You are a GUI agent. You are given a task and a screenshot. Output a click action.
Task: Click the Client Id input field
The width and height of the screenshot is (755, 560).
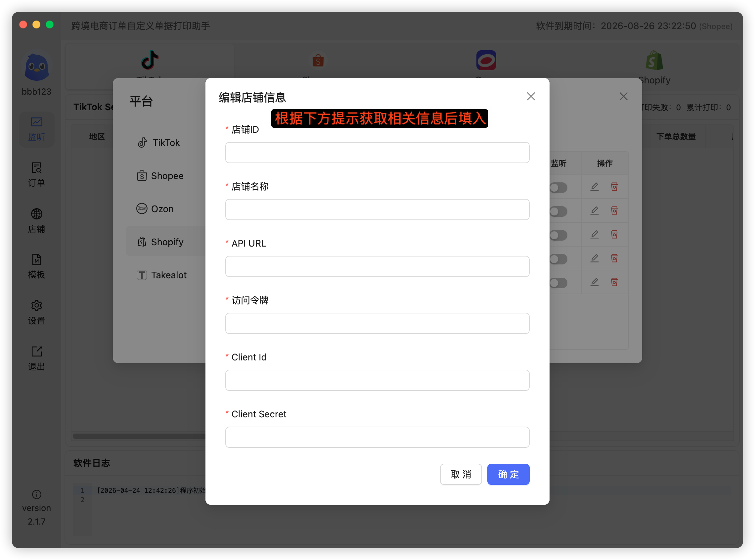(377, 380)
